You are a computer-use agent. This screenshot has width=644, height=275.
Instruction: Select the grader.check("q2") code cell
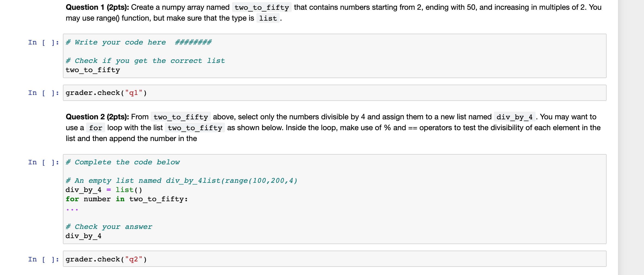tap(334, 259)
